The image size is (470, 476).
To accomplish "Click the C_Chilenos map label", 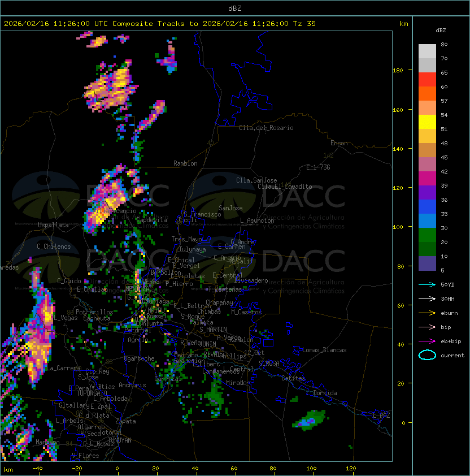I will pos(54,246).
